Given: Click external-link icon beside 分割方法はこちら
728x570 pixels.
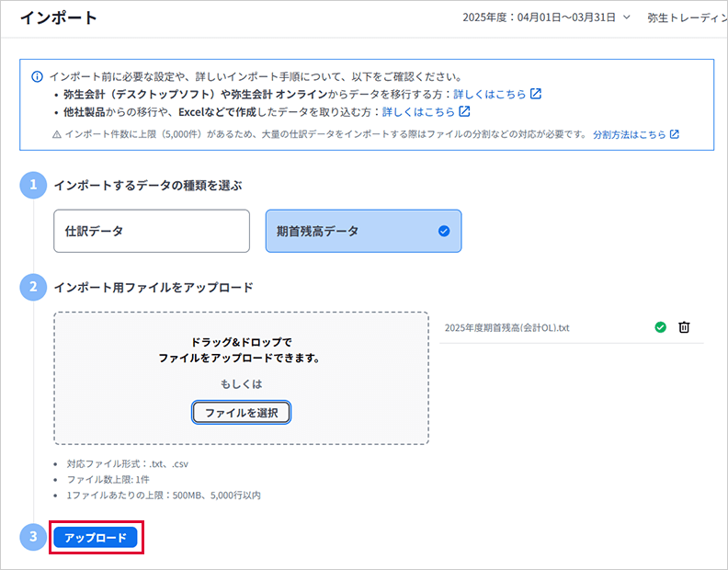Looking at the screenshot, I should tap(675, 134).
